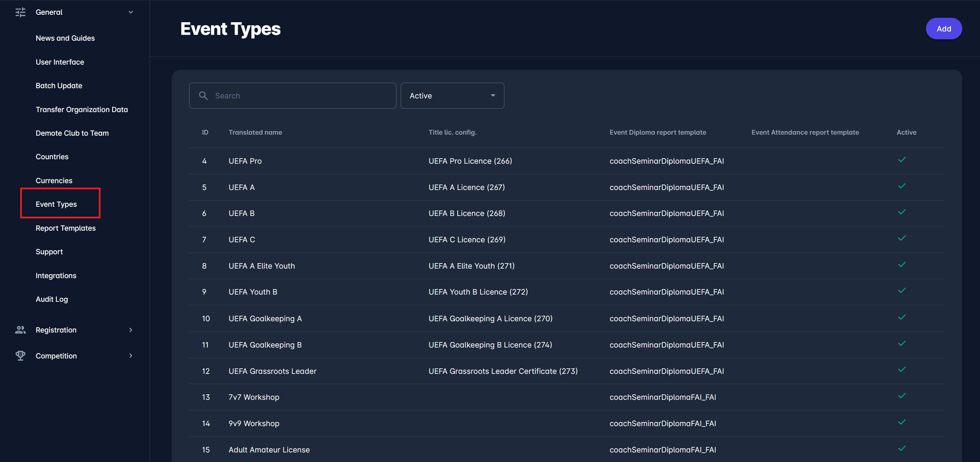Click the Registration people icon

20,330
